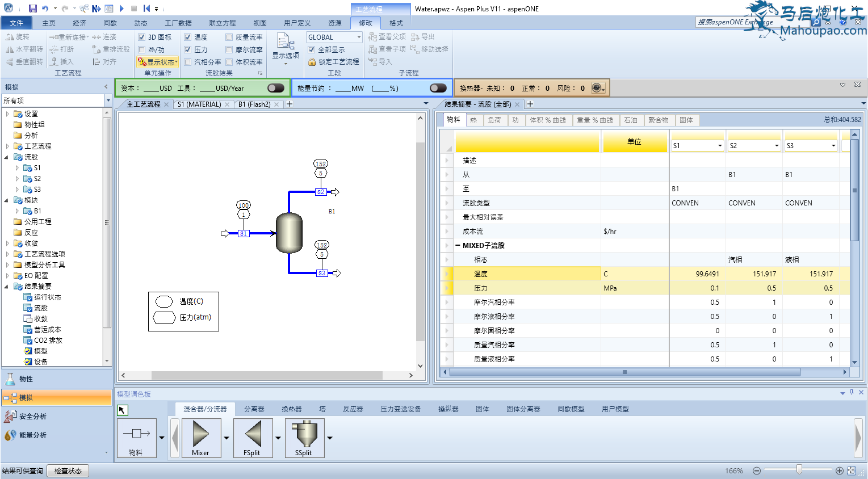Add a new tab next to B1 (Flash2)
This screenshot has height=479, width=868.
click(290, 104)
